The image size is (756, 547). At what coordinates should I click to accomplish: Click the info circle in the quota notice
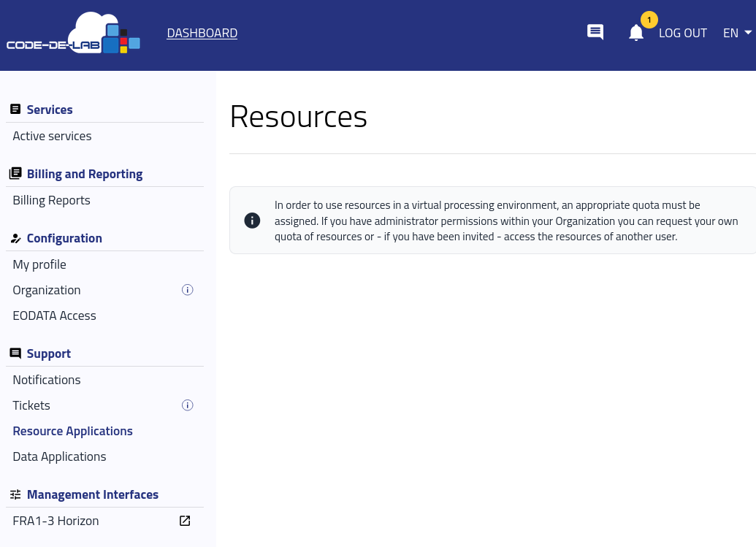click(252, 221)
